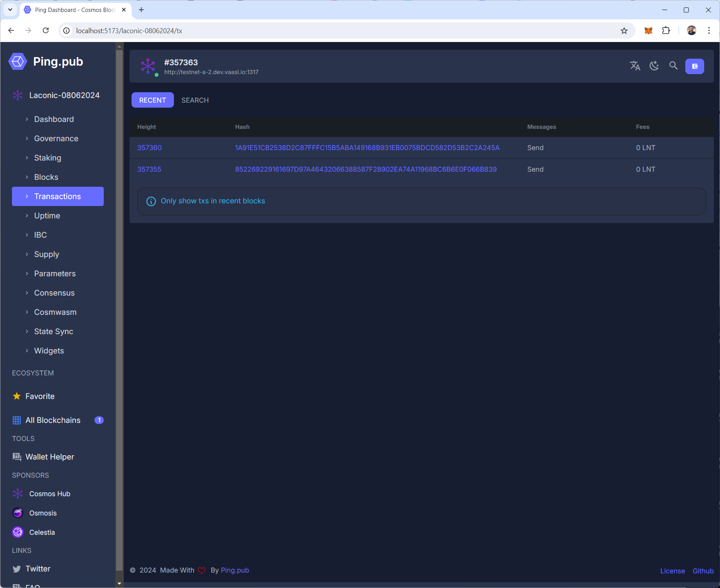Screen dimensions: 720x588
Task: Open the wallet button in header
Action: tap(694, 66)
